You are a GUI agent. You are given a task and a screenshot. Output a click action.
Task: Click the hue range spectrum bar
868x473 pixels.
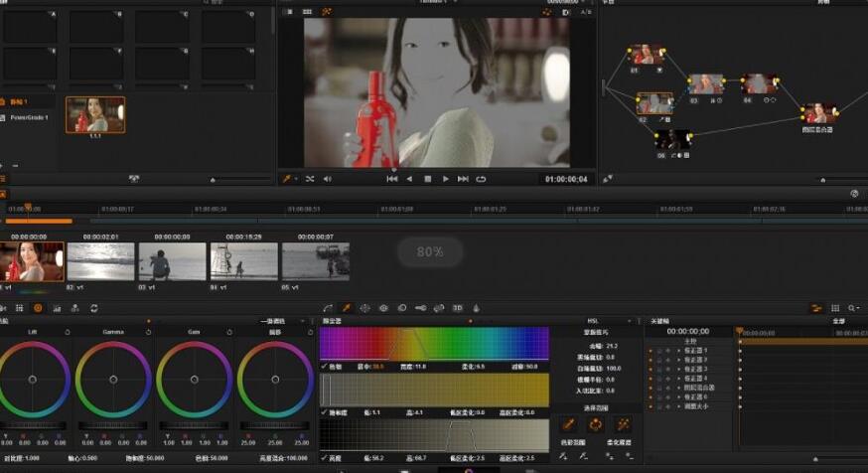pyautogui.click(x=434, y=344)
